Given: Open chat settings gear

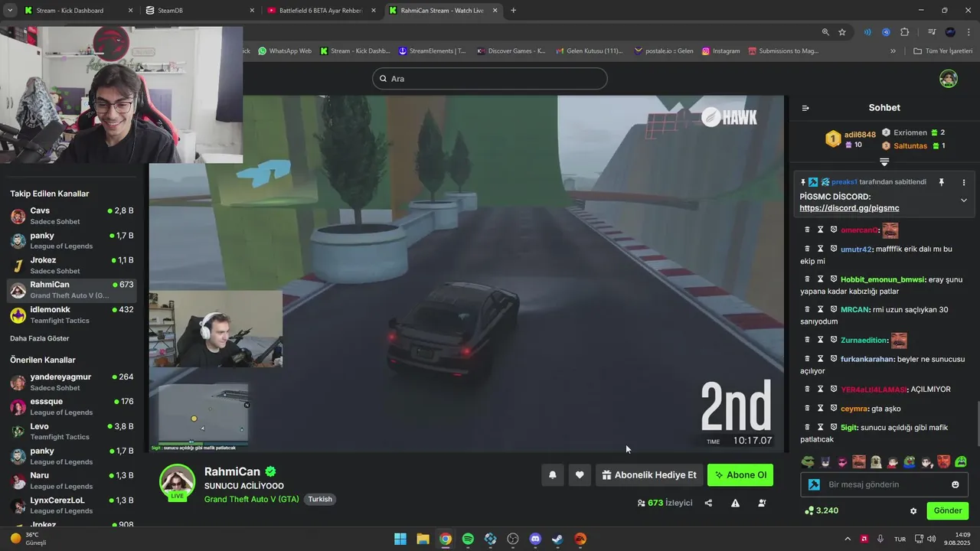Looking at the screenshot, I should pos(913,510).
